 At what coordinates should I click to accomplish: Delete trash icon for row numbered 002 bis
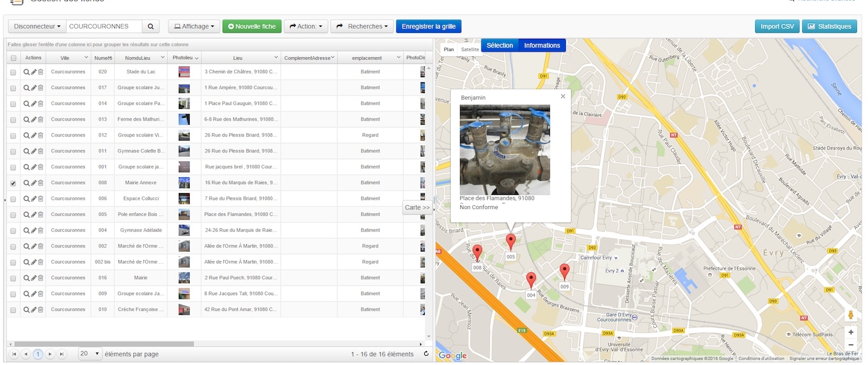[x=41, y=262]
